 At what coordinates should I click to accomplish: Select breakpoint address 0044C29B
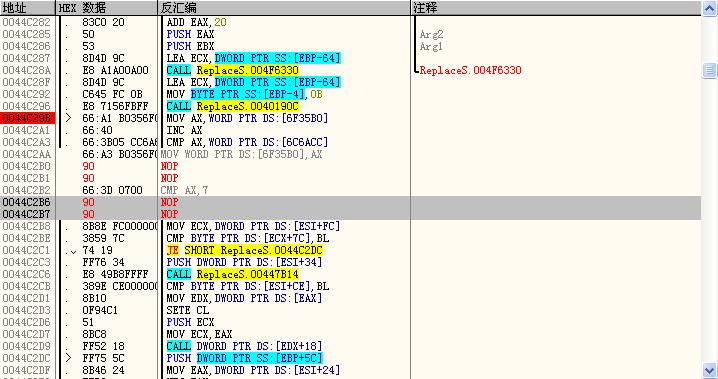click(x=27, y=118)
